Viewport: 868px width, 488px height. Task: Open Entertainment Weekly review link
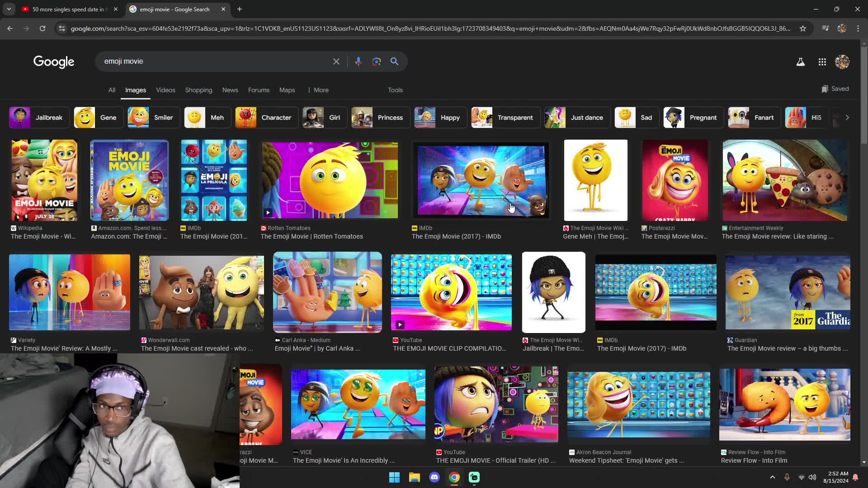777,236
